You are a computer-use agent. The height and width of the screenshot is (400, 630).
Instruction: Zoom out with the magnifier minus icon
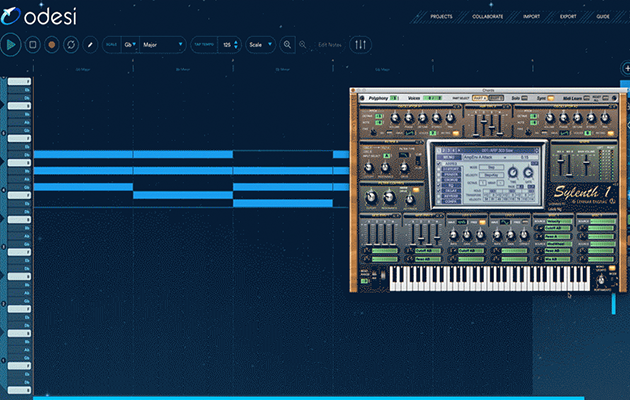click(303, 45)
